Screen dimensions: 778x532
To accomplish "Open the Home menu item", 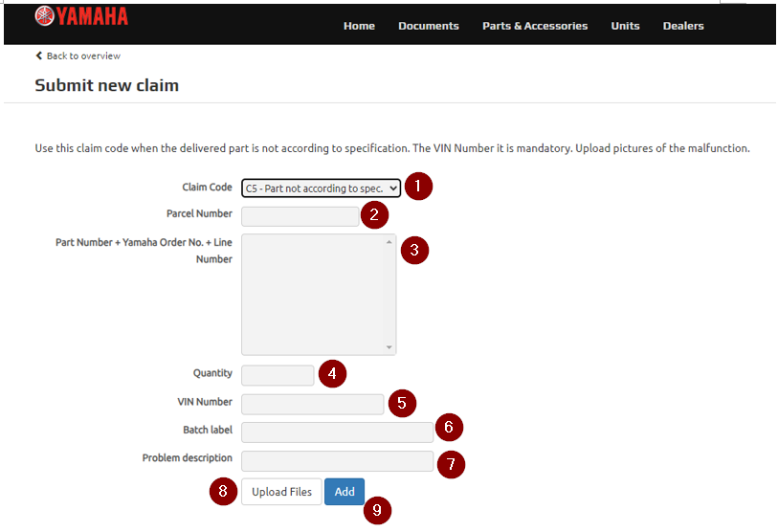I will tap(359, 26).
